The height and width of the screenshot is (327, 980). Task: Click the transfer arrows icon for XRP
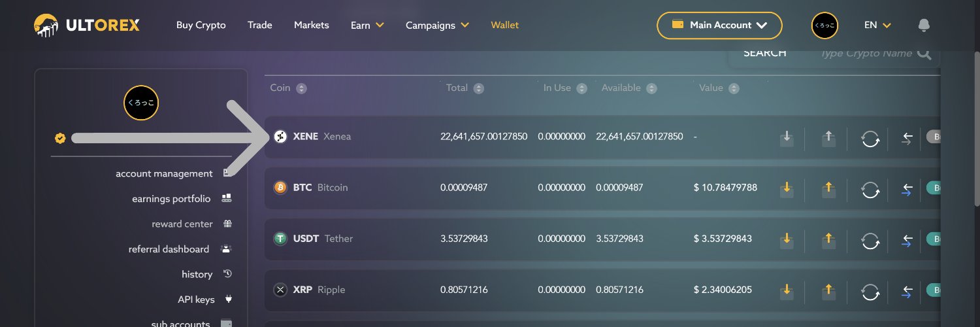pos(907,290)
